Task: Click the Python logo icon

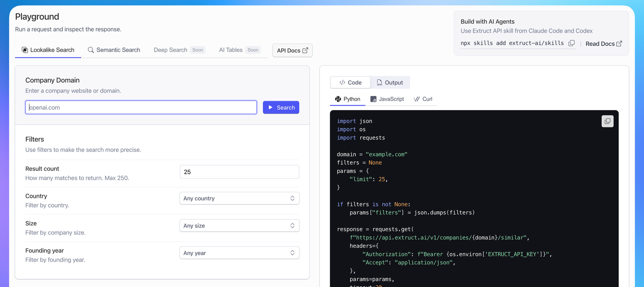Action: coord(338,99)
